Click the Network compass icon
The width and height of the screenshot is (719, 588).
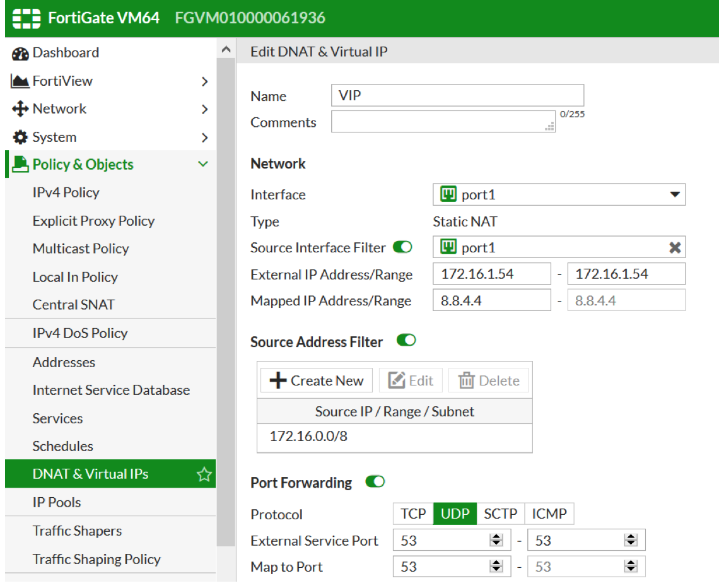(x=19, y=109)
